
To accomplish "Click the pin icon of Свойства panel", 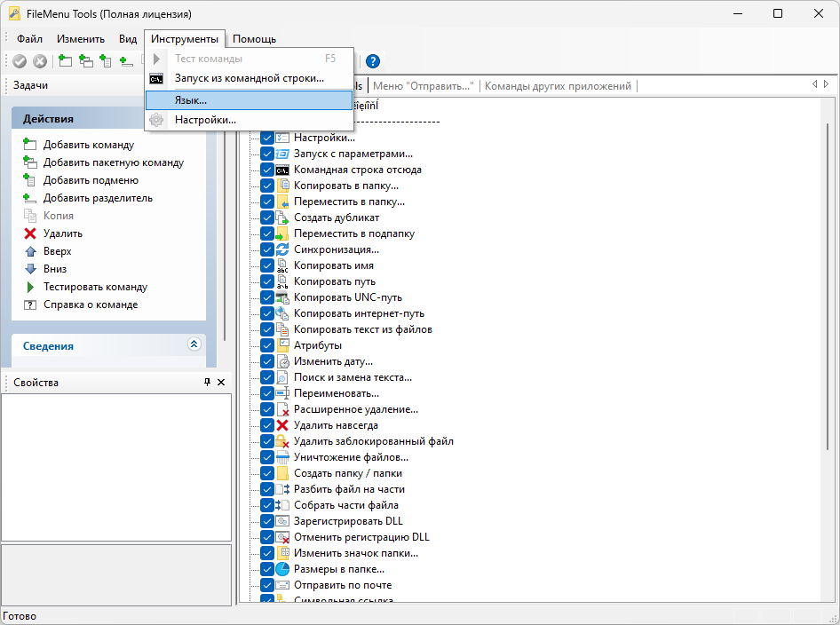I will 207,382.
